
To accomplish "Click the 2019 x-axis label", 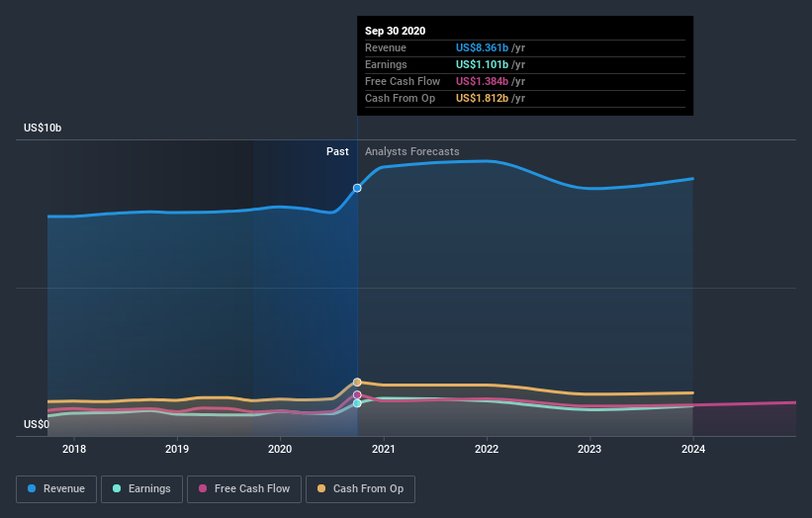I will coord(177,449).
